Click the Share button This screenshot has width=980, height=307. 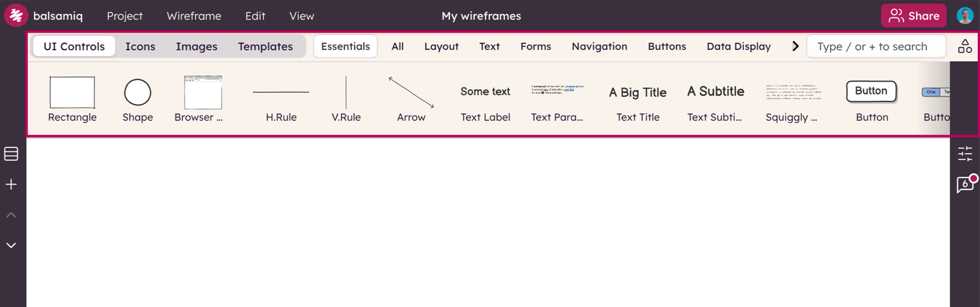pos(914,16)
